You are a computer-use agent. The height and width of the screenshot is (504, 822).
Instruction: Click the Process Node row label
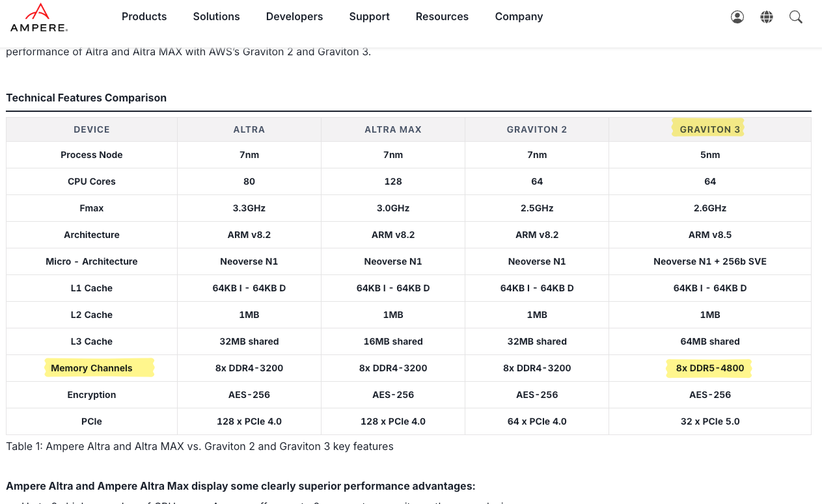(92, 155)
